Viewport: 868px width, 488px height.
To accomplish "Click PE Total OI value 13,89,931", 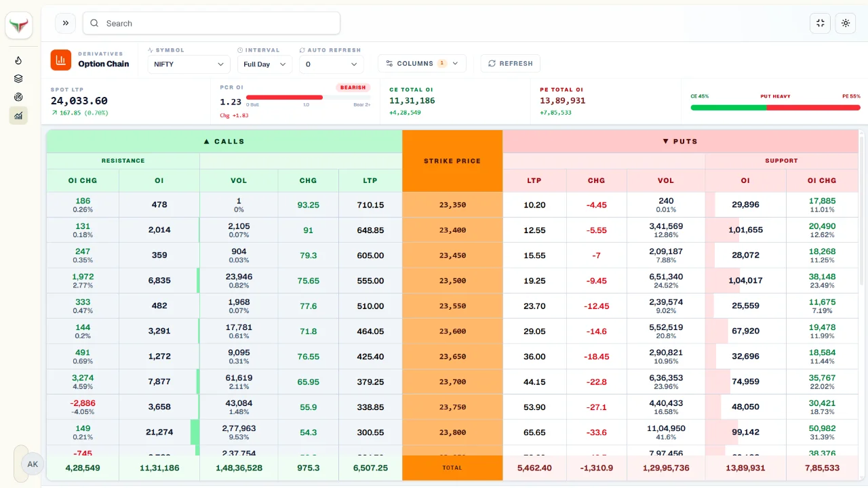I will [x=563, y=101].
